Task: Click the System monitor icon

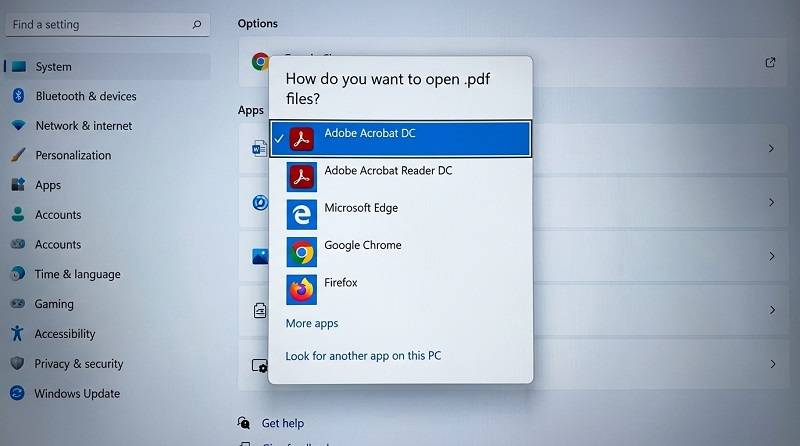Action: tap(18, 66)
